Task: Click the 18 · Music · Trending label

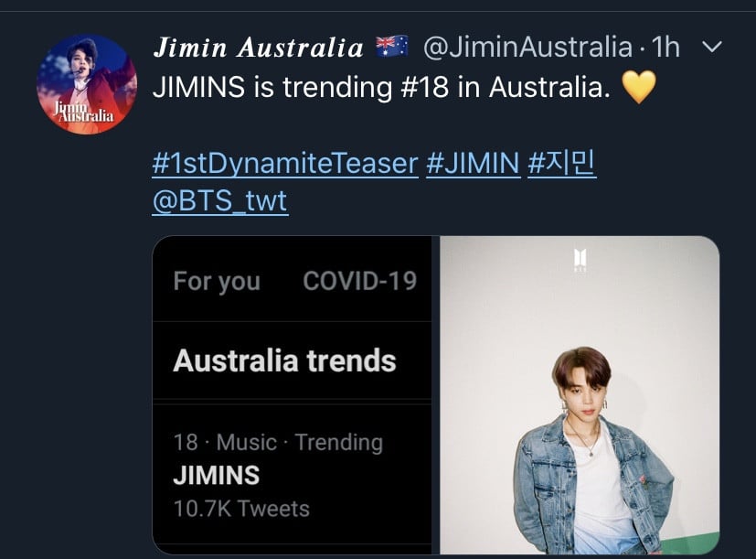Action: [278, 442]
